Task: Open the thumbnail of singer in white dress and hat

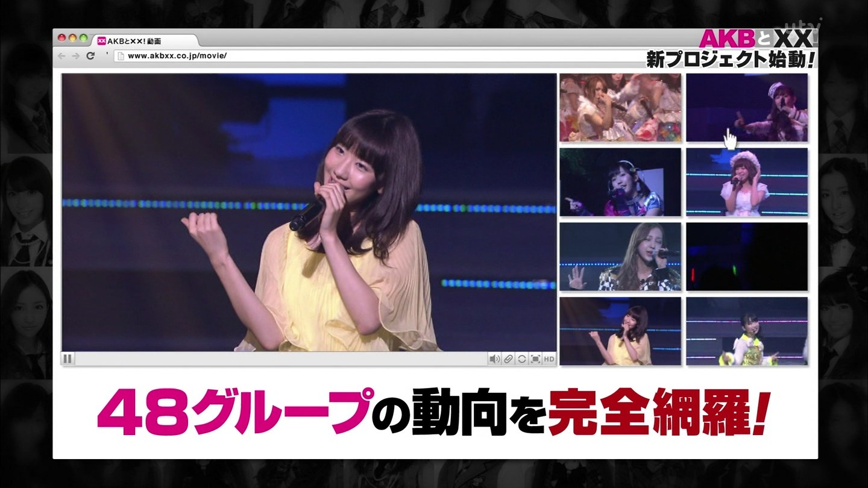Action: [x=747, y=182]
